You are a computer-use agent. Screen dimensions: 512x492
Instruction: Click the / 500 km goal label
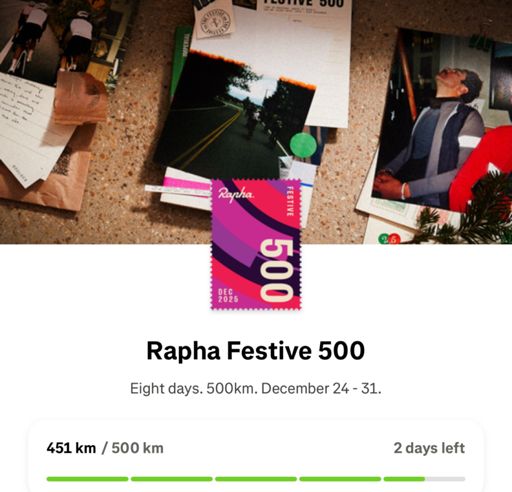(x=133, y=448)
